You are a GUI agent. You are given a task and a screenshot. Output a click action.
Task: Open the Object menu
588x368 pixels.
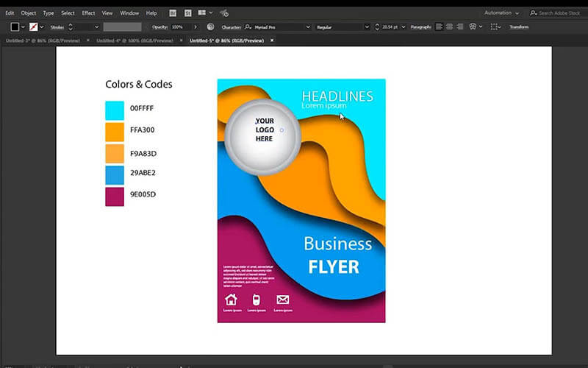point(29,13)
